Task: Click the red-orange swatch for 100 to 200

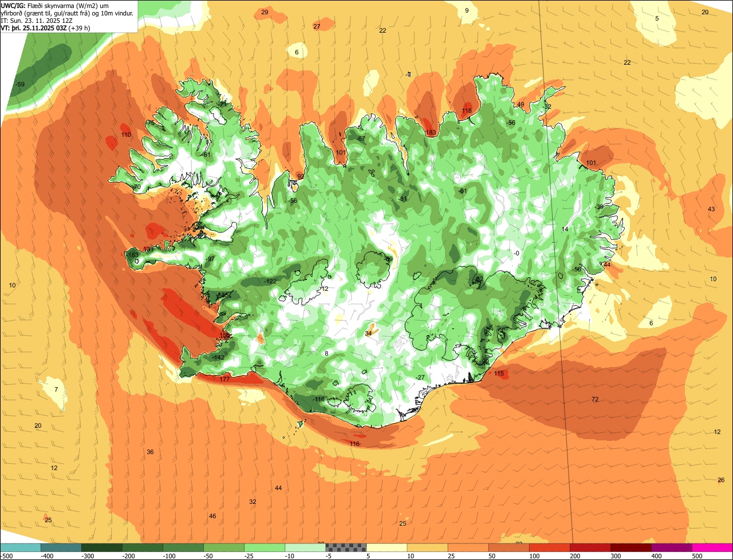Action: tap(550, 547)
